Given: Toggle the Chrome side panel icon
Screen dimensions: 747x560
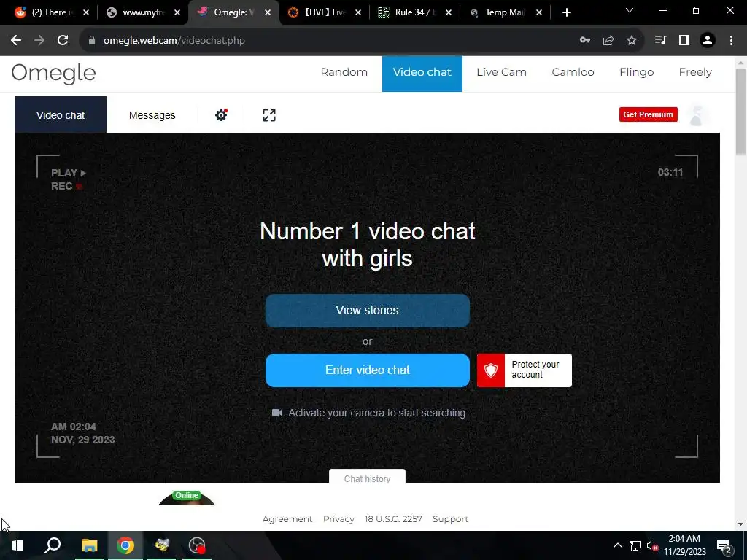Looking at the screenshot, I should (x=684, y=41).
